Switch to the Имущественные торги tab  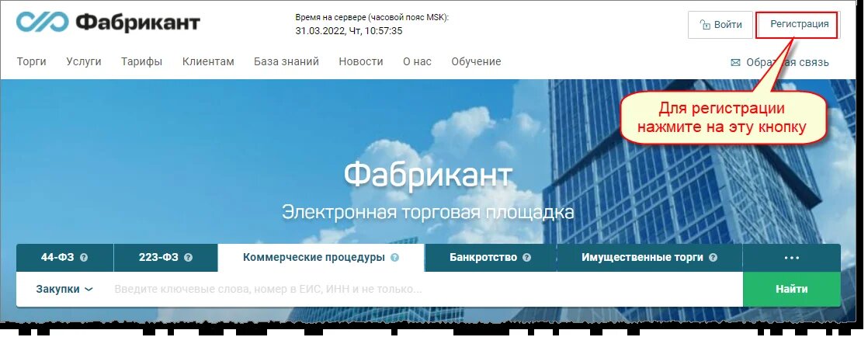649,258
